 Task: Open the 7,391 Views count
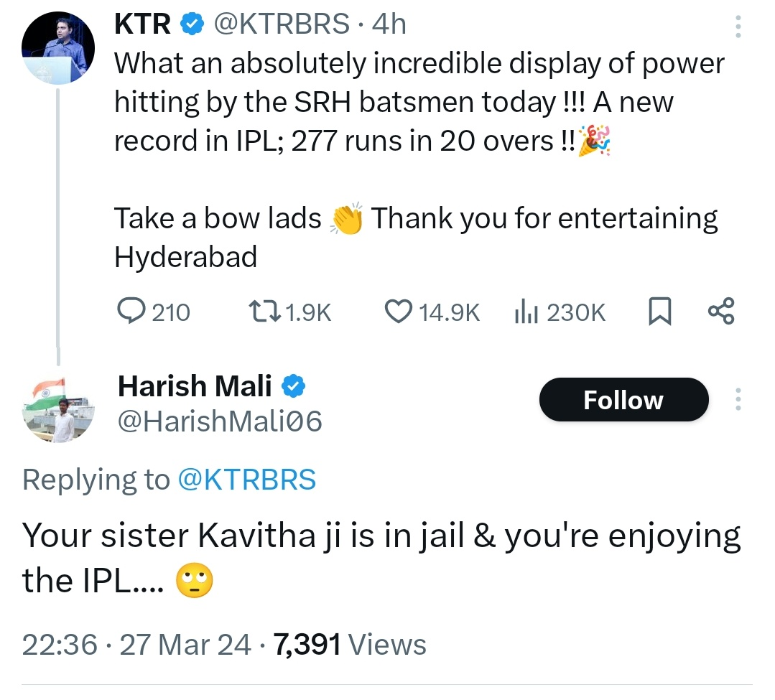tap(350, 644)
